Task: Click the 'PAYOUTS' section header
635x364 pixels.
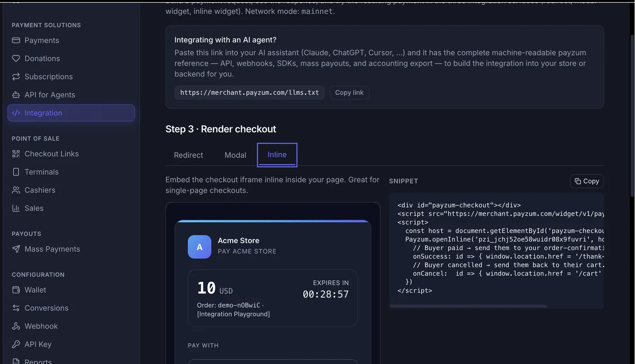Action: point(27,234)
